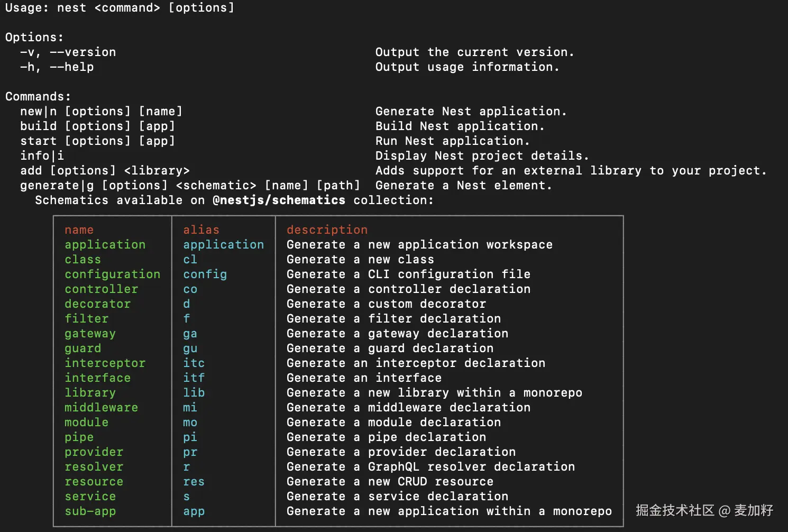Click 'Generate a GraphQL resolver declaration' text
Viewport: 788px width, 532px height.
point(430,467)
